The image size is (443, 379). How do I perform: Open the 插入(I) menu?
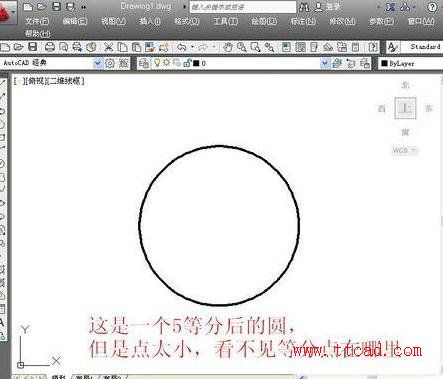pyautogui.click(x=150, y=21)
